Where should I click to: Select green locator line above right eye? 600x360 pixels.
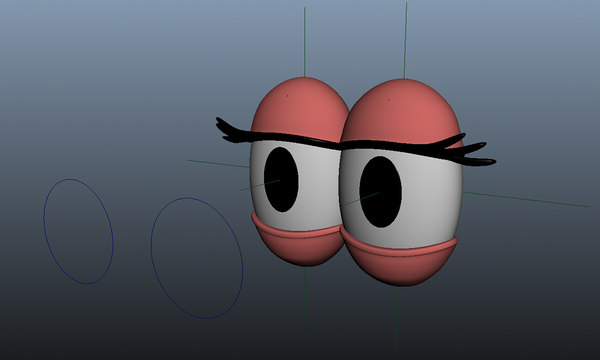tap(405, 40)
